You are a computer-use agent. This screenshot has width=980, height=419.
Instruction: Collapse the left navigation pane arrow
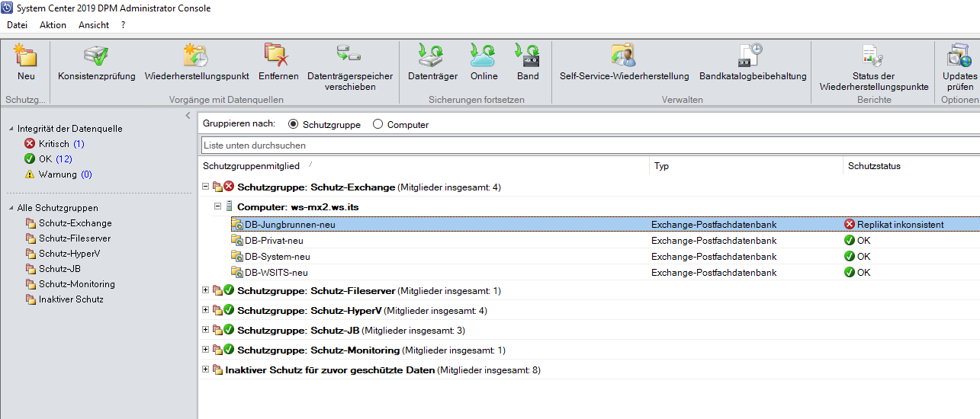tap(188, 116)
